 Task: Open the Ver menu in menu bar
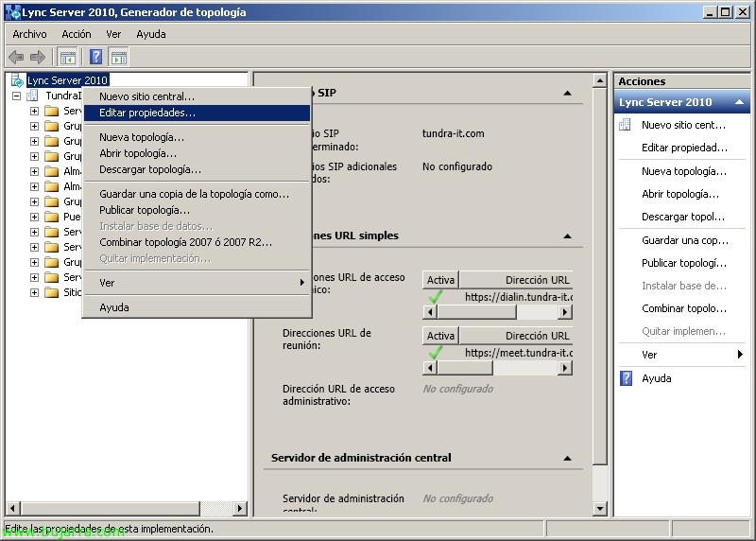(x=113, y=34)
